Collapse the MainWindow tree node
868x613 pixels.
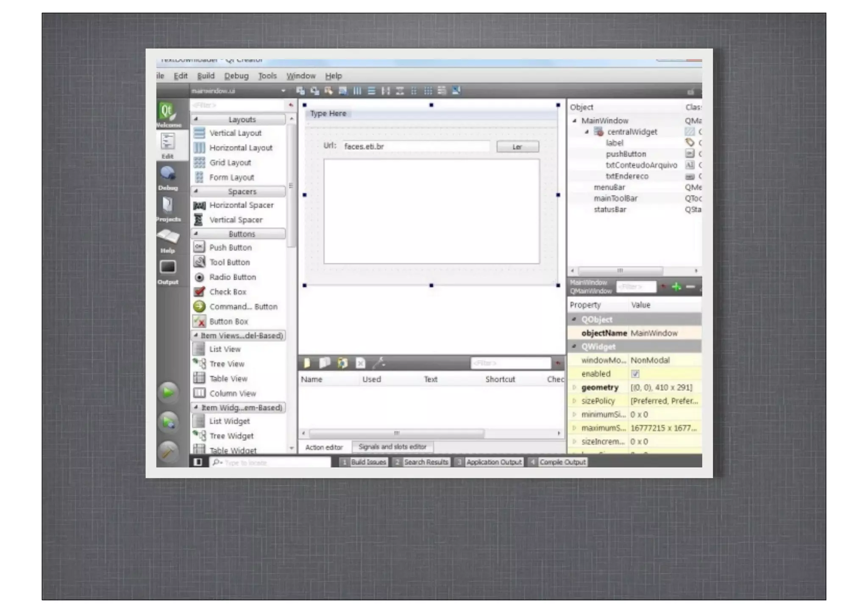pyautogui.click(x=575, y=121)
